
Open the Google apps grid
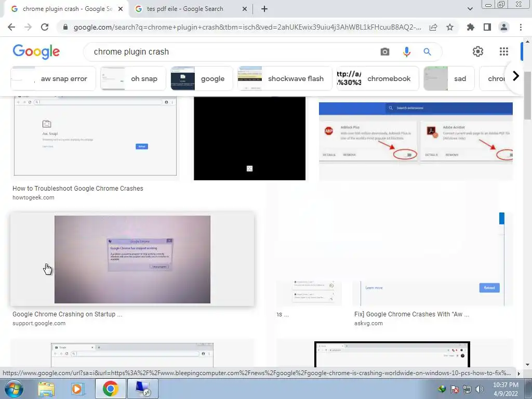click(x=504, y=51)
